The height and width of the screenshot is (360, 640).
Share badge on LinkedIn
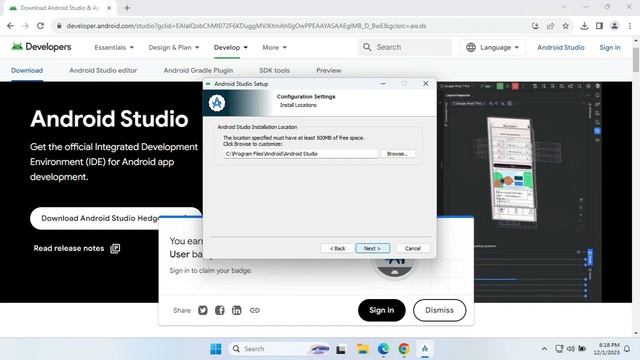237,310
